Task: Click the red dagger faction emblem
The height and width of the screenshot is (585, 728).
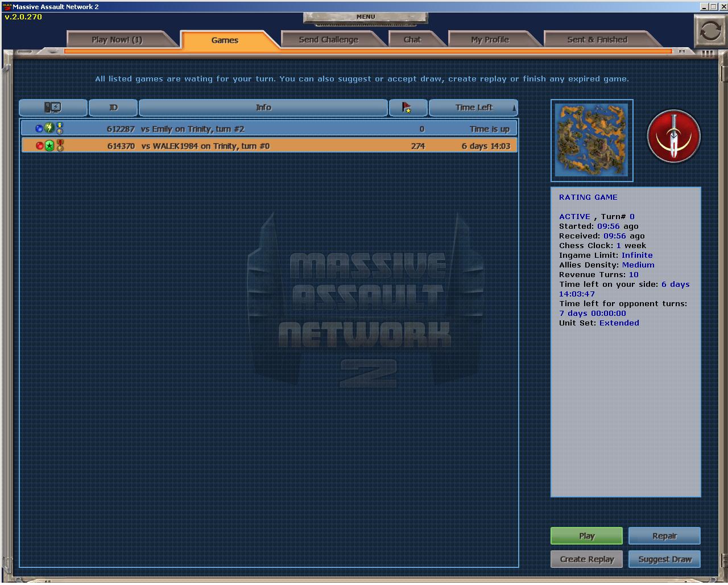Action: coord(674,137)
